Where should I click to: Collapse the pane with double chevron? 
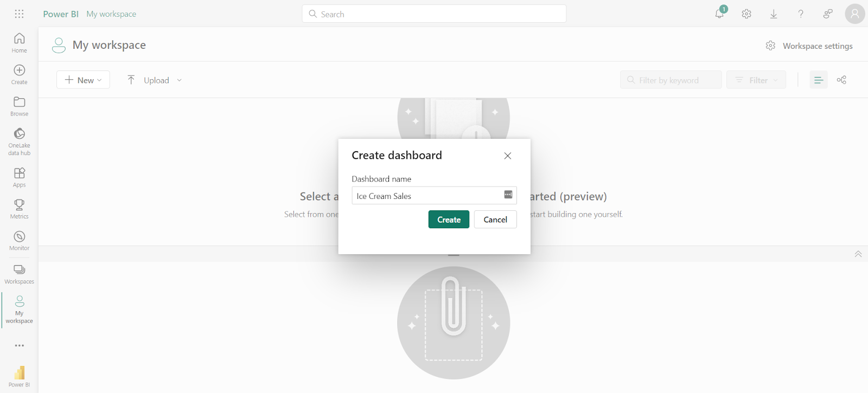click(858, 254)
